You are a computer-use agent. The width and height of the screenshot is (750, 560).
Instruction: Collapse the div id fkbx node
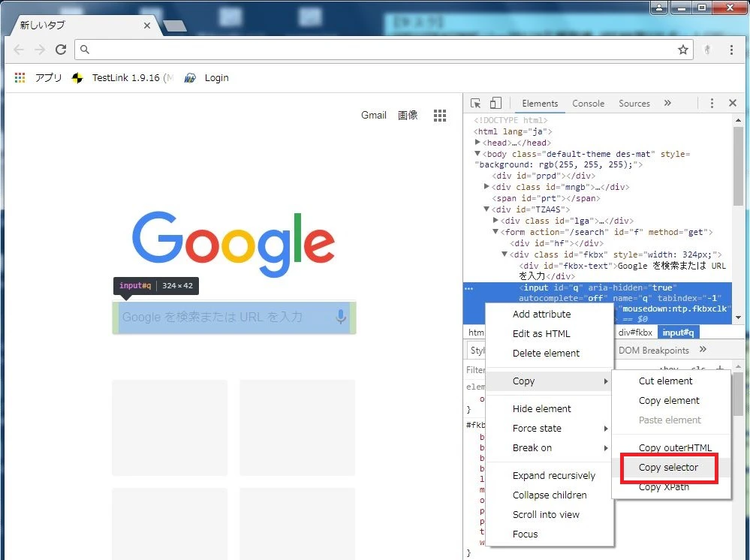click(x=505, y=254)
